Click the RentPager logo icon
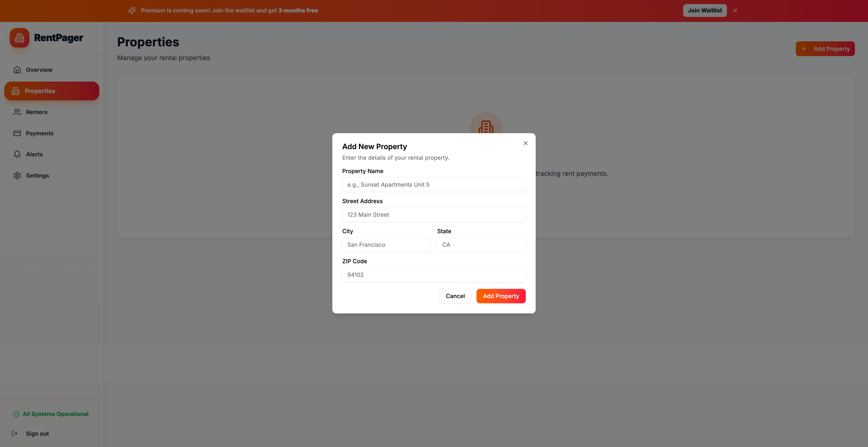This screenshot has width=868, height=447. (x=19, y=38)
